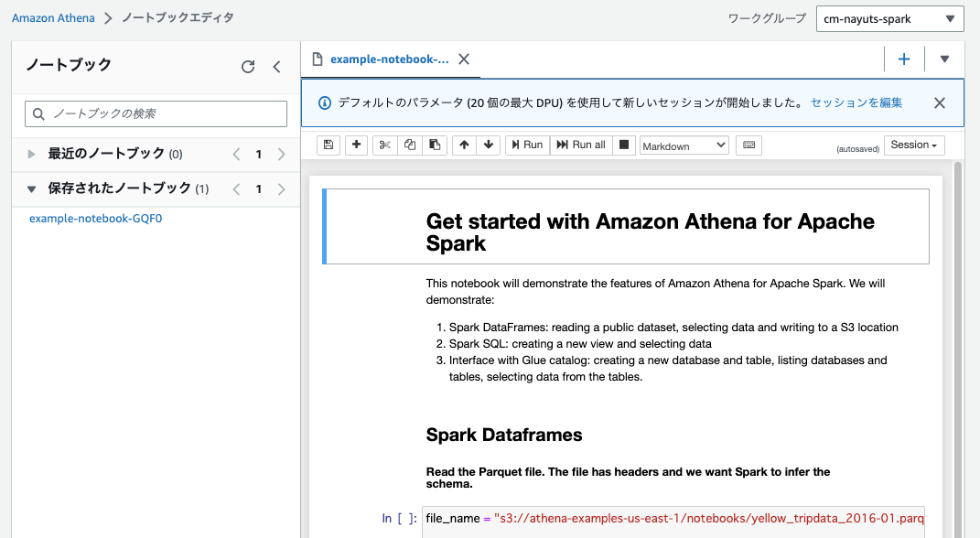Save the notebook using the save icon
This screenshot has width=980, height=538.
[x=328, y=145]
